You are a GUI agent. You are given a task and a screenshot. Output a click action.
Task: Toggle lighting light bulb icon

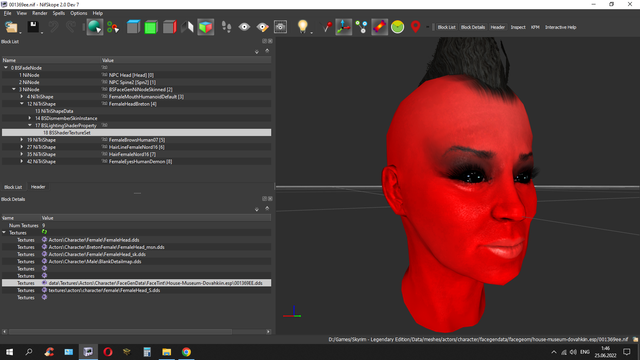click(x=302, y=27)
